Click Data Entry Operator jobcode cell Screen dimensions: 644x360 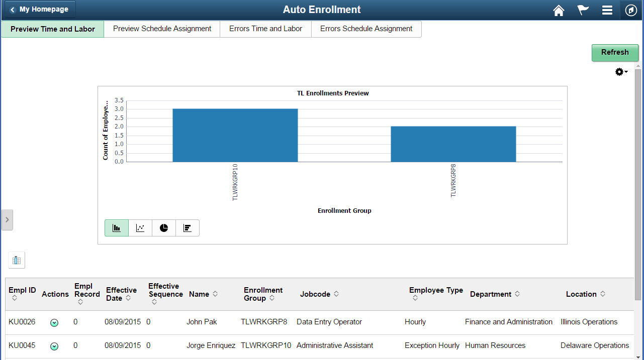pos(329,322)
